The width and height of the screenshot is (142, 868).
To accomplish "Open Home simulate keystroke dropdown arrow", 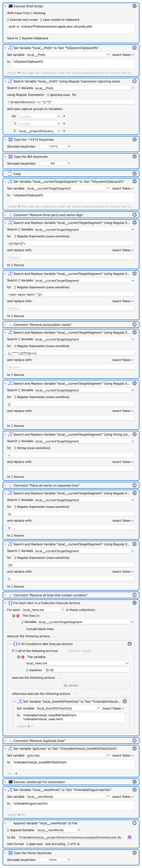I will coord(69,860).
